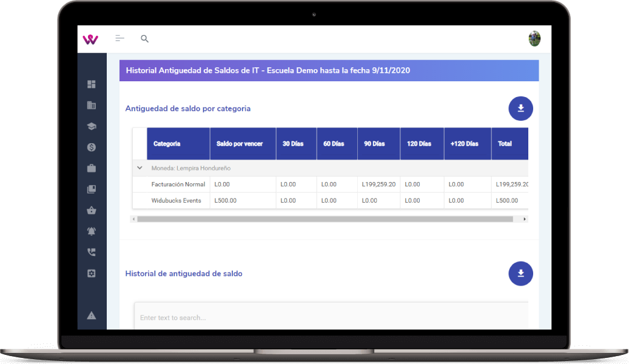
Task: Click the building icon in sidebar
Action: (92, 105)
